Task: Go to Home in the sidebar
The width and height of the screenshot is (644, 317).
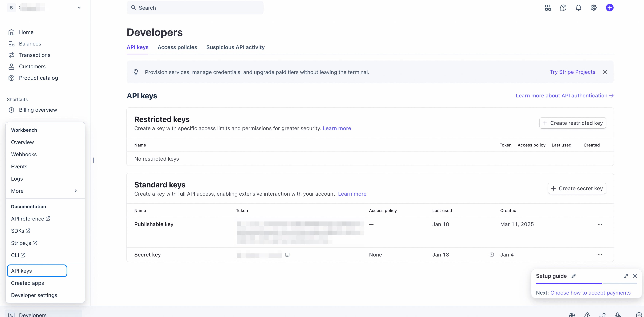Action: tap(21, 32)
